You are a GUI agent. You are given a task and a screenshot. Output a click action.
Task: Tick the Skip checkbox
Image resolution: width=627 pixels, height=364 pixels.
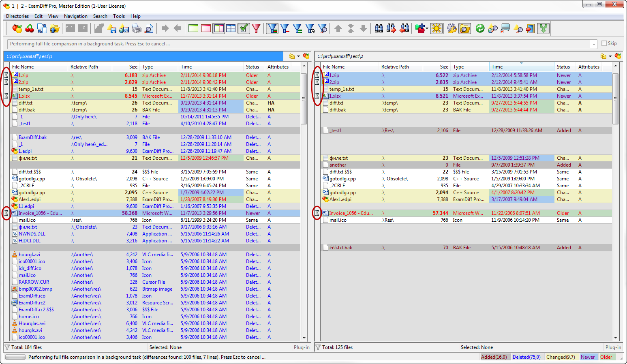604,43
